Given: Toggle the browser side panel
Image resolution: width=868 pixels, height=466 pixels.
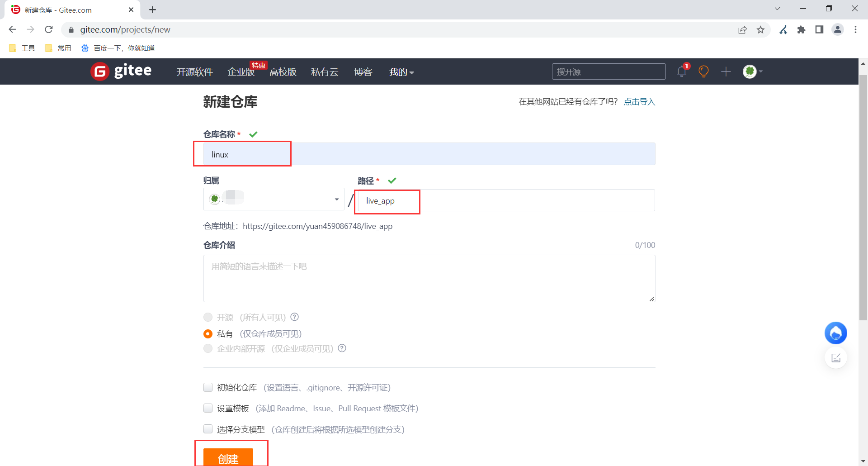Looking at the screenshot, I should 819,29.
